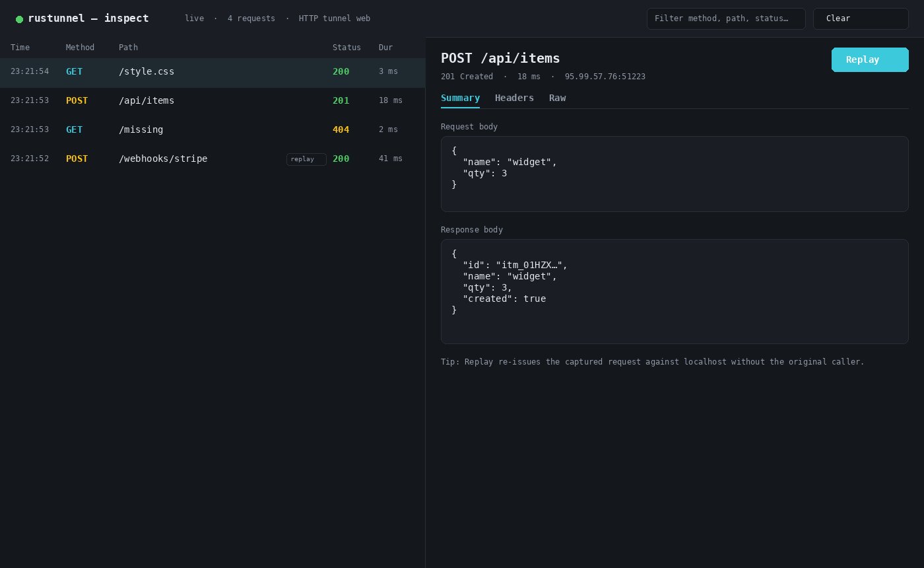Click the 18 ms duration in the list
924x568 pixels.
tap(391, 101)
